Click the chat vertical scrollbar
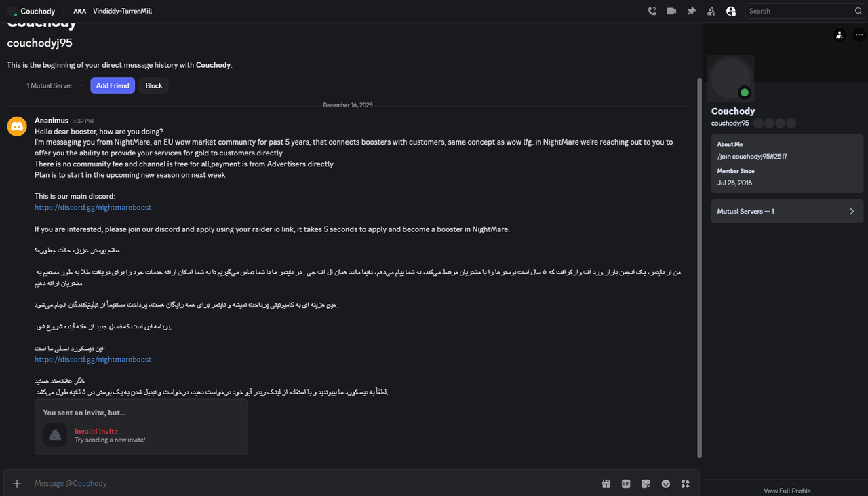868x496 pixels. pyautogui.click(x=699, y=265)
